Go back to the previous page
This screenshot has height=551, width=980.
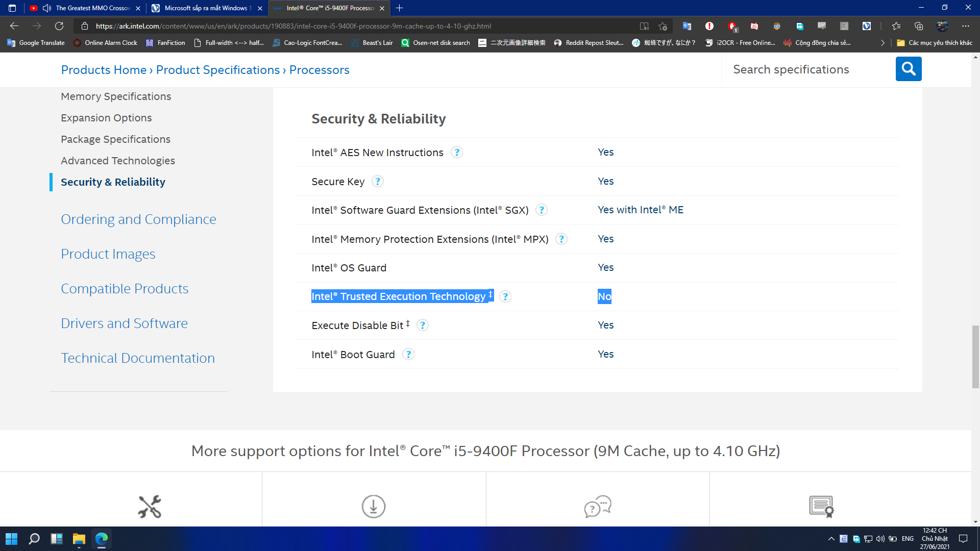(14, 26)
